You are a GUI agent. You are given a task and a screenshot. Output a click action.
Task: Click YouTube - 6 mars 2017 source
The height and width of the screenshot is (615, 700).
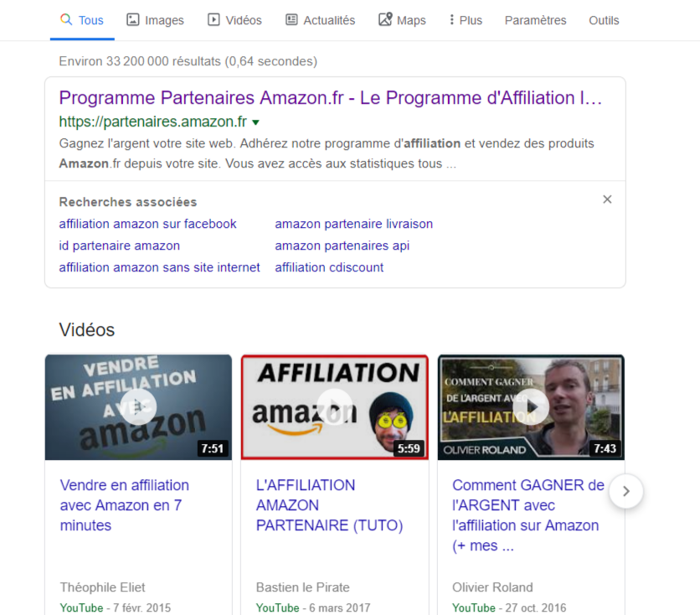(313, 607)
